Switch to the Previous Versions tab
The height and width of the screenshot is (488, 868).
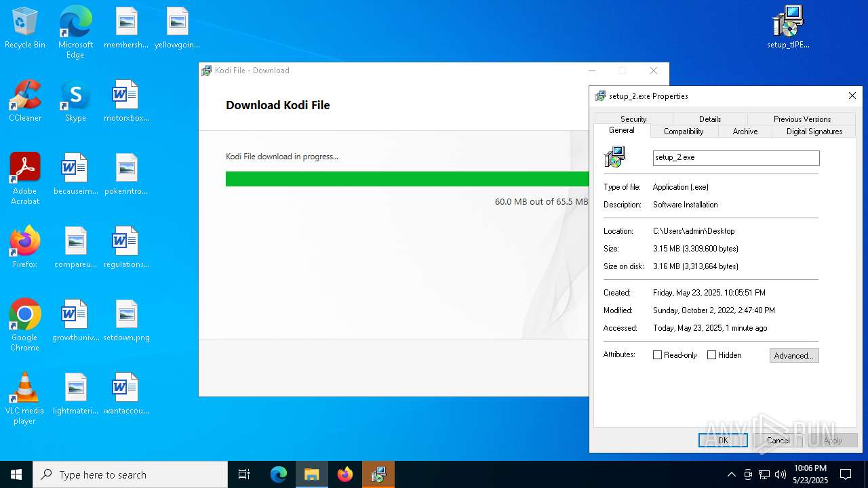[x=802, y=119]
